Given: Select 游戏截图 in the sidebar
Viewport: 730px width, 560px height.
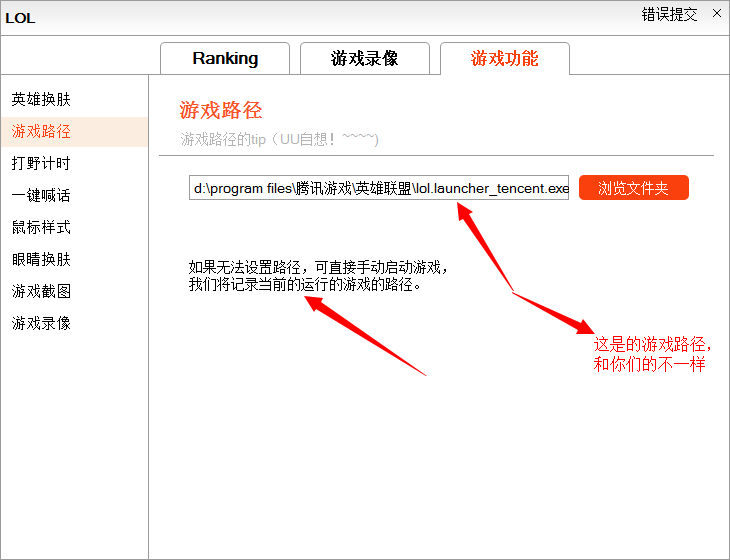Looking at the screenshot, I should [41, 292].
